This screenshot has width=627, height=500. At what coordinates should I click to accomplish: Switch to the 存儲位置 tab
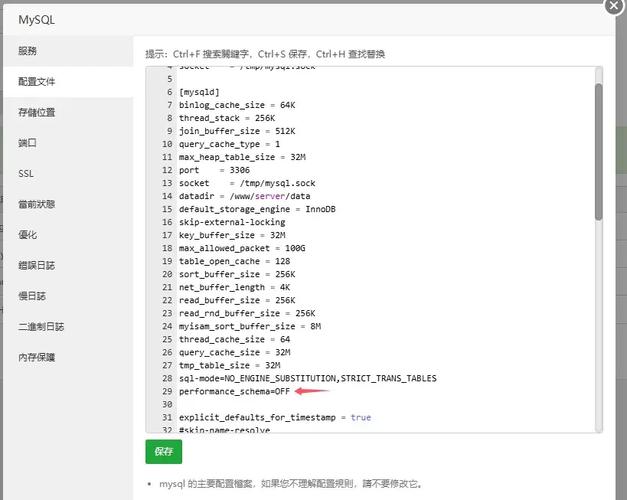pyautogui.click(x=68, y=112)
